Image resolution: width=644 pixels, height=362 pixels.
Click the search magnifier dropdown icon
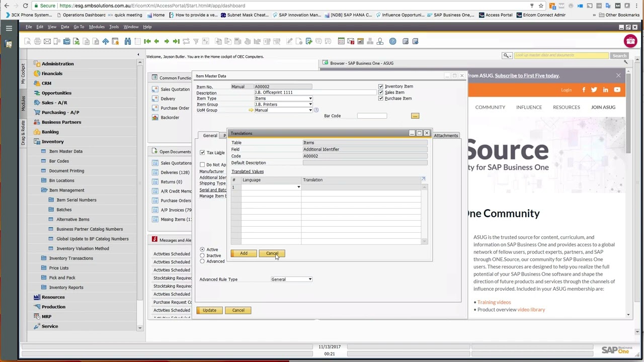click(507, 55)
